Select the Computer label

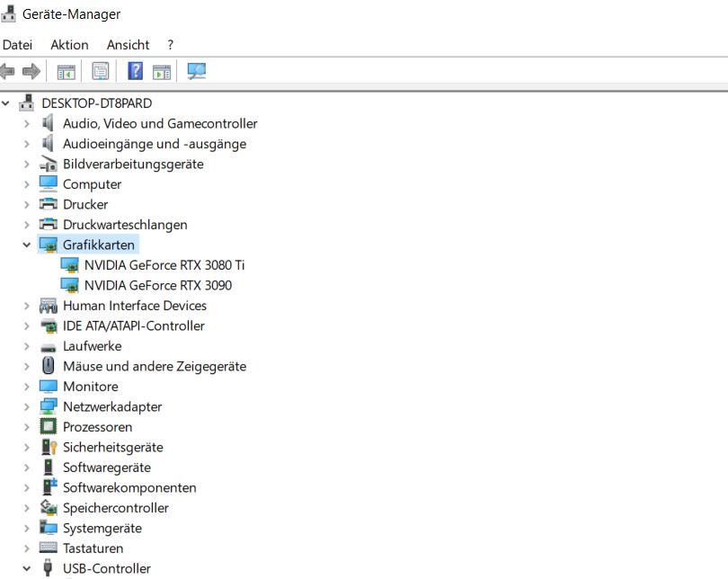click(92, 184)
